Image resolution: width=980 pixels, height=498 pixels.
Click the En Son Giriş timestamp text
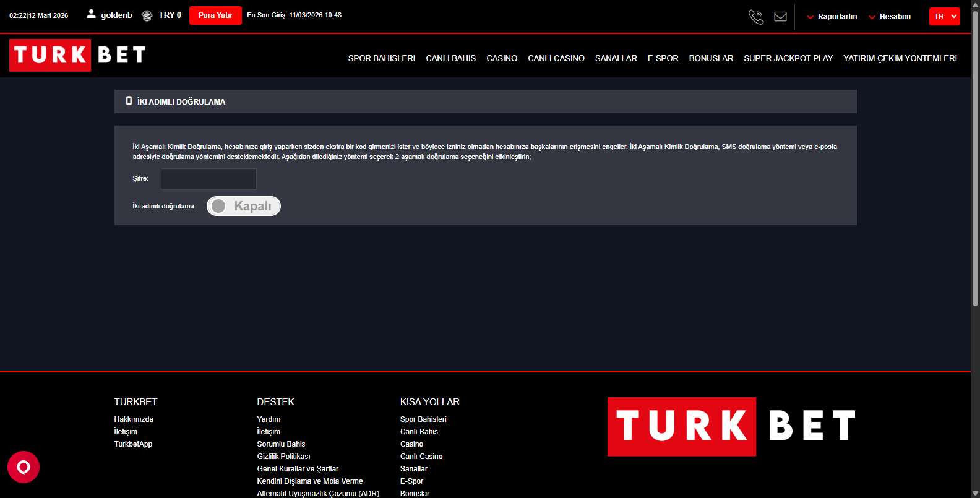[x=294, y=15]
